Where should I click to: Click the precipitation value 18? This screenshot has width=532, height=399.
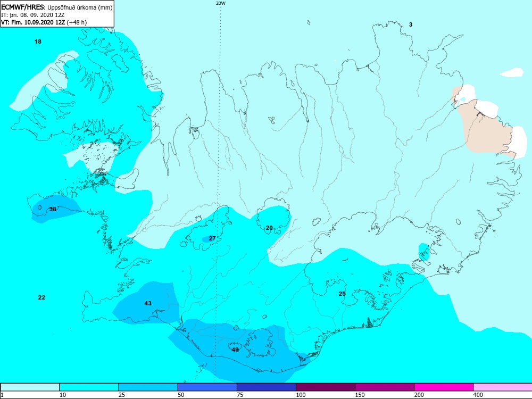[x=38, y=41]
